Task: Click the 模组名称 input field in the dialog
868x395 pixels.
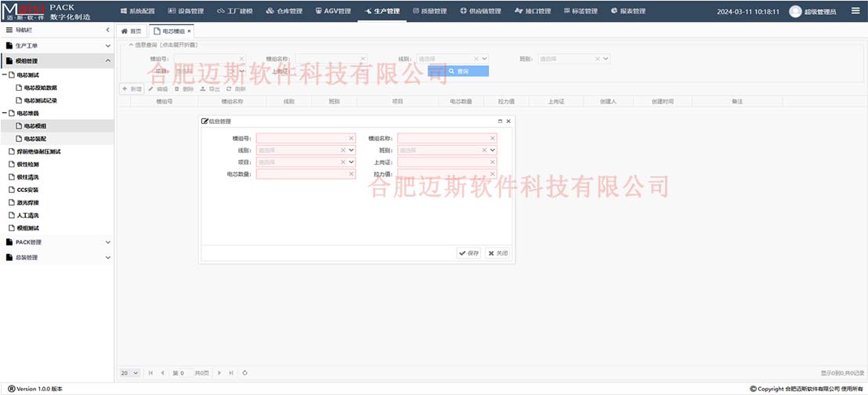Action: 443,138
